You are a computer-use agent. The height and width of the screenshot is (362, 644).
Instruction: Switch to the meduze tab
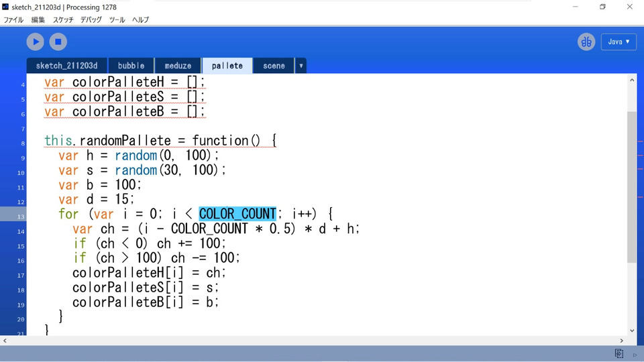pyautogui.click(x=178, y=66)
